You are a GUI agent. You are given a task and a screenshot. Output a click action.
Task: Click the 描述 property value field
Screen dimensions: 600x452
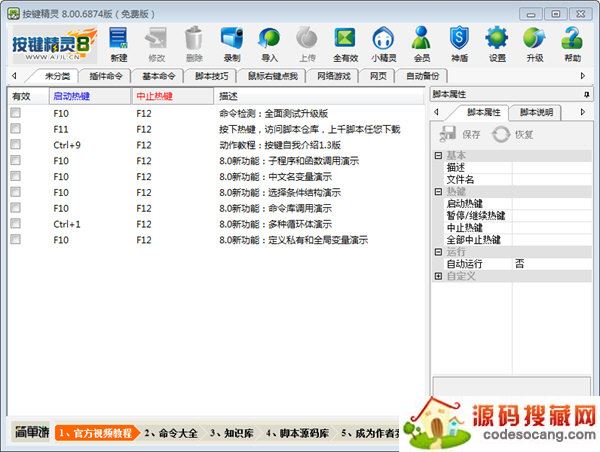point(552,167)
